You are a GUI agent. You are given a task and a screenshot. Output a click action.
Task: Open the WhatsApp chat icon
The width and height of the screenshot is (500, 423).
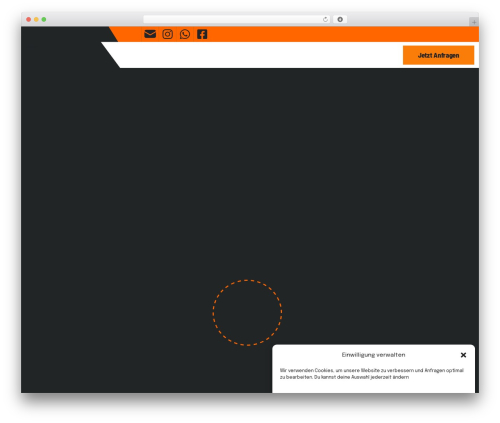point(185,34)
